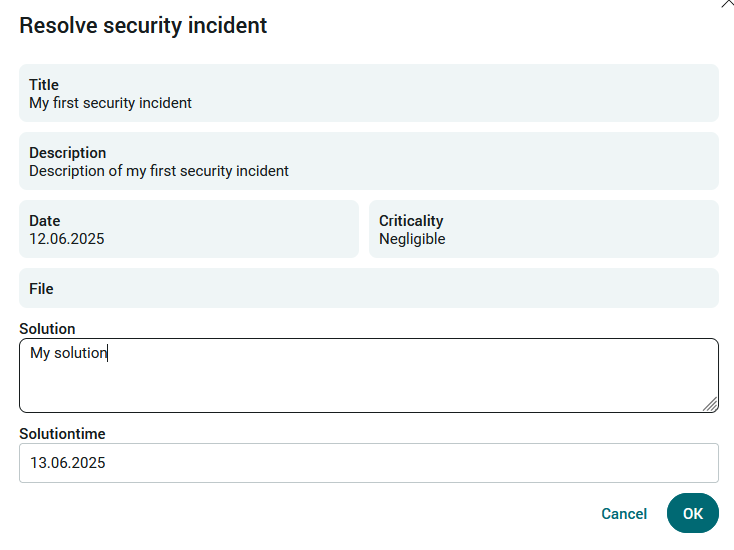Screen dimensions: 734x550
Task: Click the Criticality field box
Action: [x=544, y=229]
